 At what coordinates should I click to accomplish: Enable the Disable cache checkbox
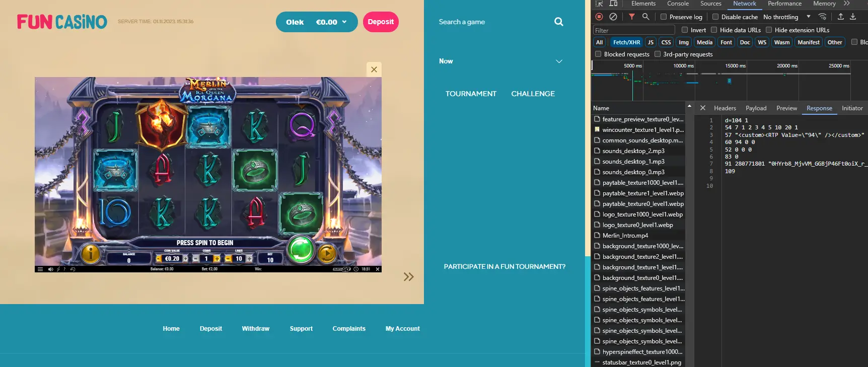pos(715,17)
